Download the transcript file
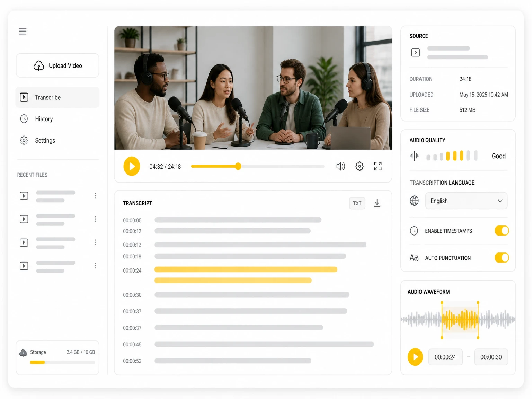 pos(377,203)
